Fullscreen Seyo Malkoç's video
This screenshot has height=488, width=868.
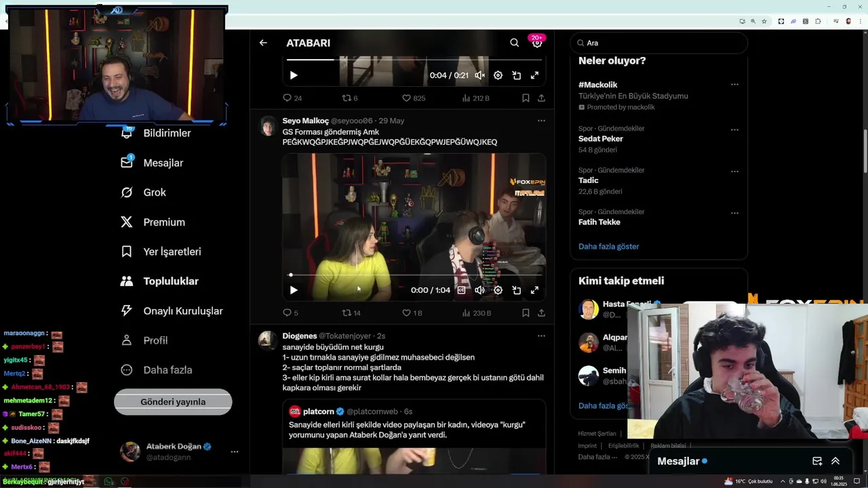pos(534,290)
